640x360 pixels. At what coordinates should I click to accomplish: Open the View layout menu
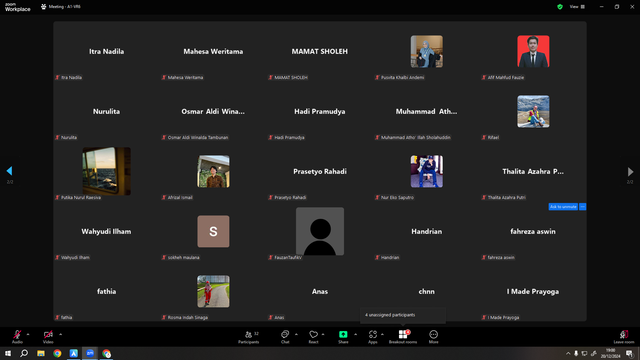[x=577, y=7]
